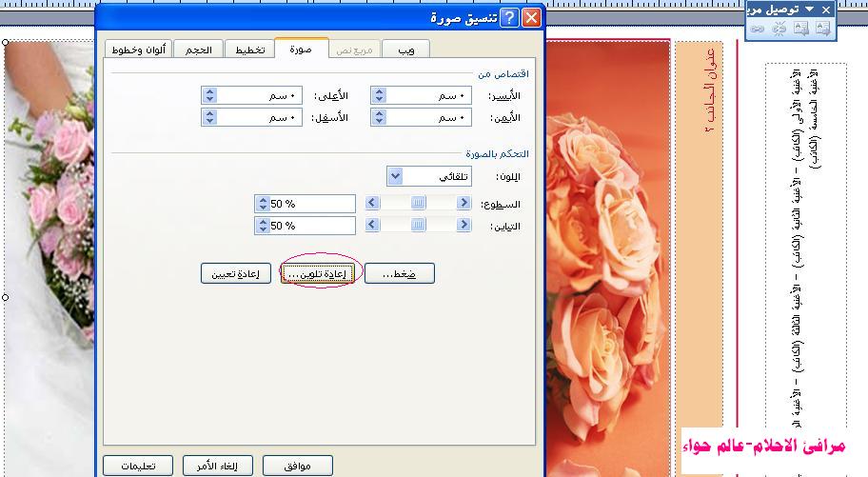Click the brightness slider thumb
The image size is (868, 477).
417,203
